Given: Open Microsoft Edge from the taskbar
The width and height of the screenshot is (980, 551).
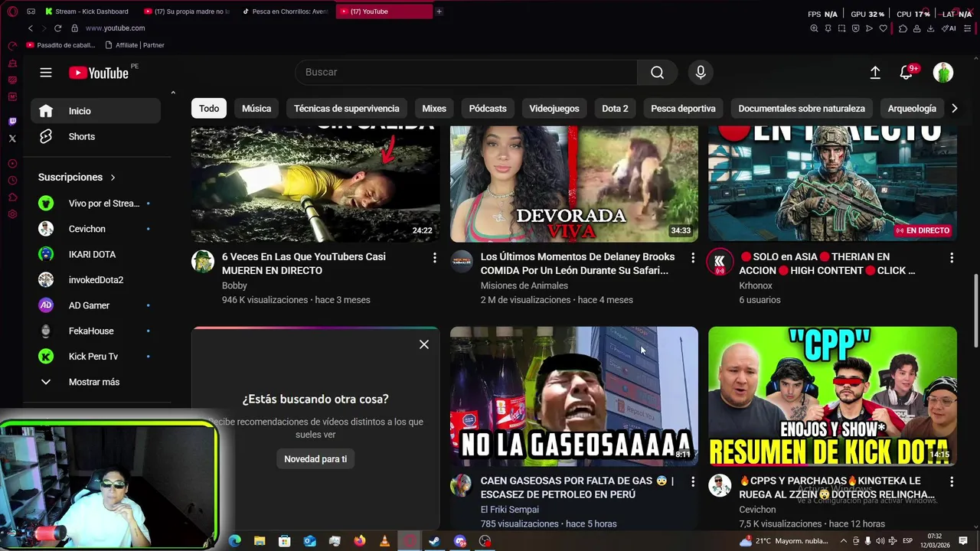Looking at the screenshot, I should [x=235, y=541].
